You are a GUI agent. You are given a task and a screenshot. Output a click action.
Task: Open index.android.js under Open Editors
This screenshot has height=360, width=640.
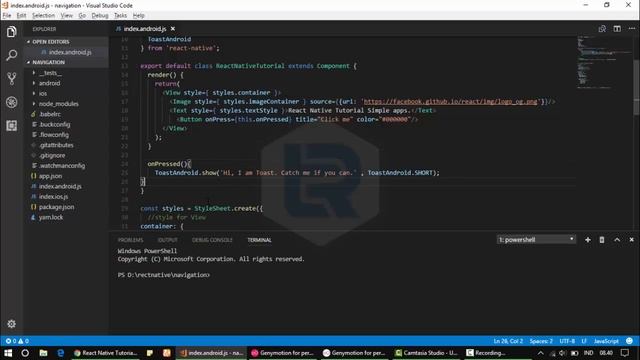pos(70,52)
